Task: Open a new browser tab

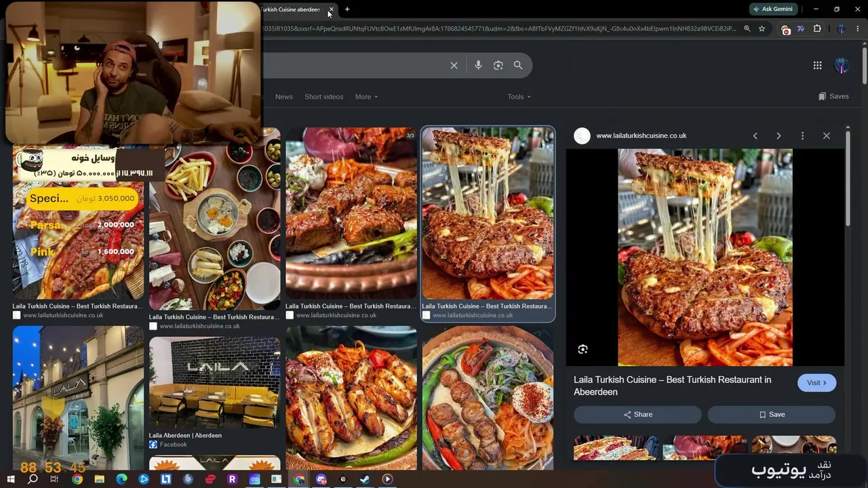Action: tap(347, 9)
